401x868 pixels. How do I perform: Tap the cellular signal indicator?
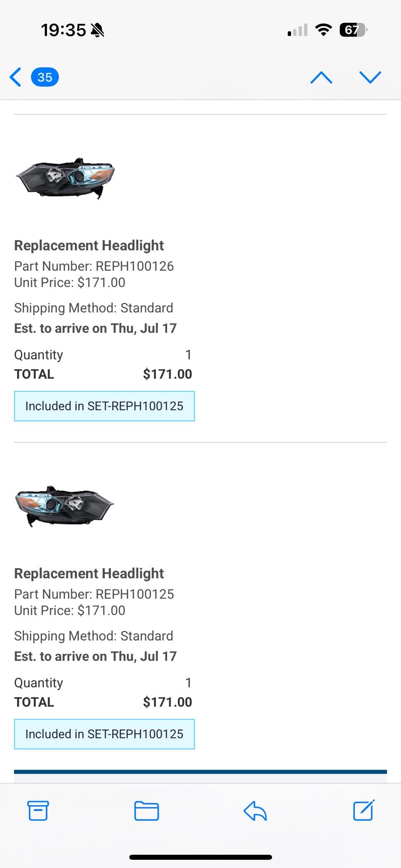click(x=296, y=30)
